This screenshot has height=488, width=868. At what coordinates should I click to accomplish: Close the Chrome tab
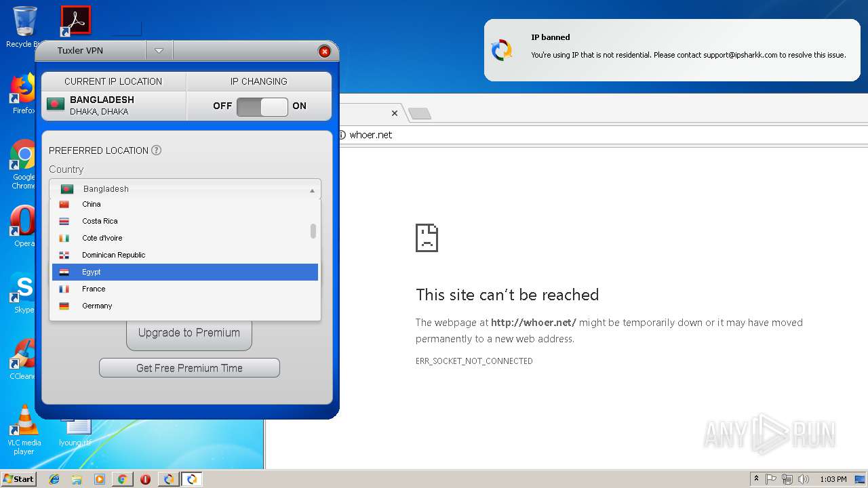[395, 113]
